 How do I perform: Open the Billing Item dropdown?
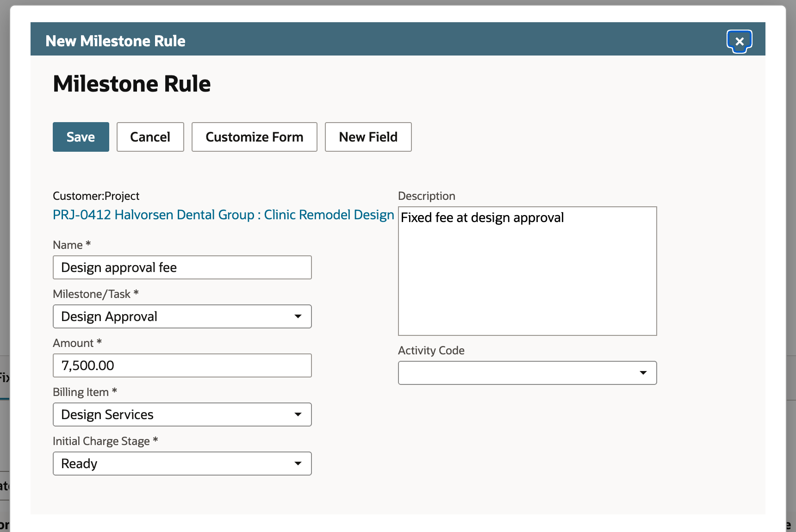click(x=182, y=414)
